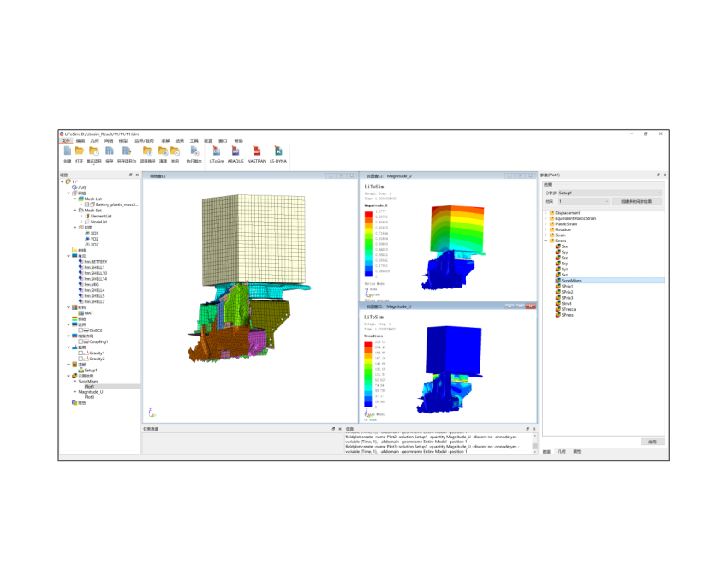Click the message log vertical scrollbar
728x582 pixels.
[534, 443]
